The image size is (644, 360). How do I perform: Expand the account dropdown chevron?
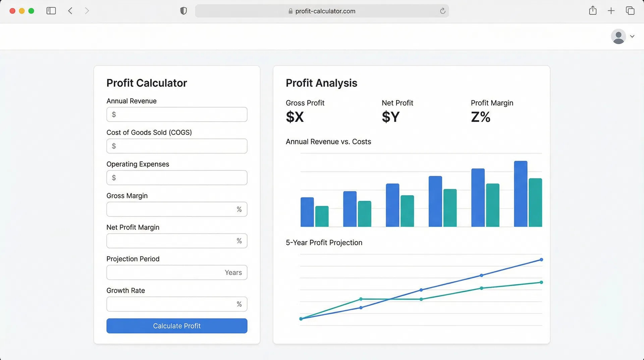632,36
